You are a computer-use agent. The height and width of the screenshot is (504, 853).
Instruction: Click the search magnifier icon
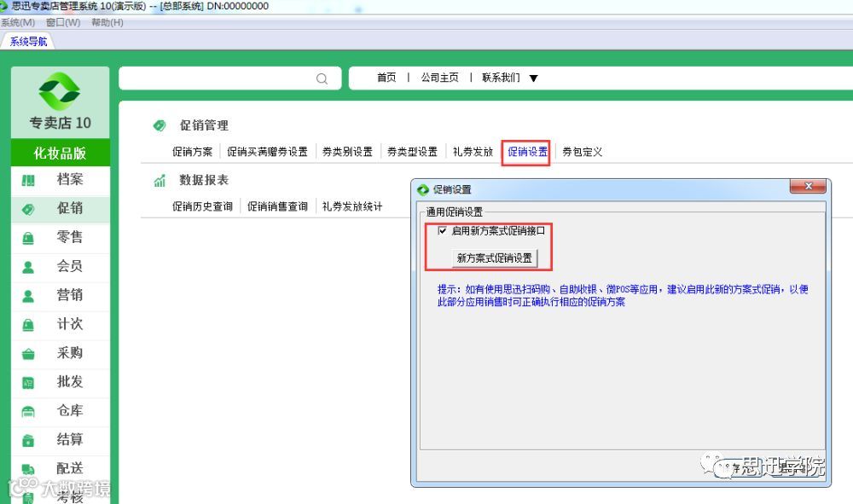[322, 78]
